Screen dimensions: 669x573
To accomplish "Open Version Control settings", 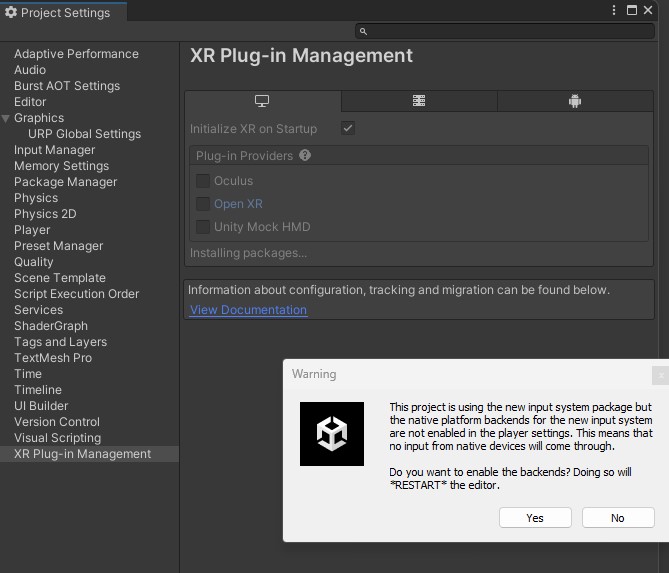I will (57, 422).
